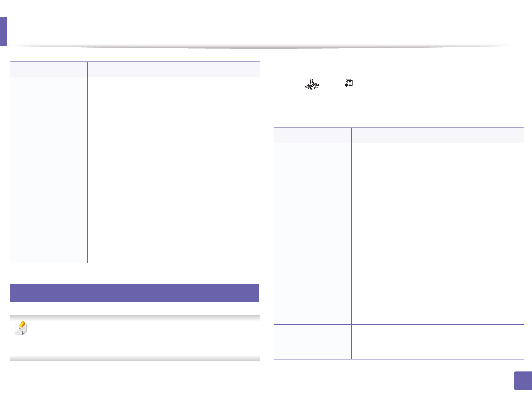532x411 pixels.
Task: Select second-to-last row of right table
Action: [399, 312]
